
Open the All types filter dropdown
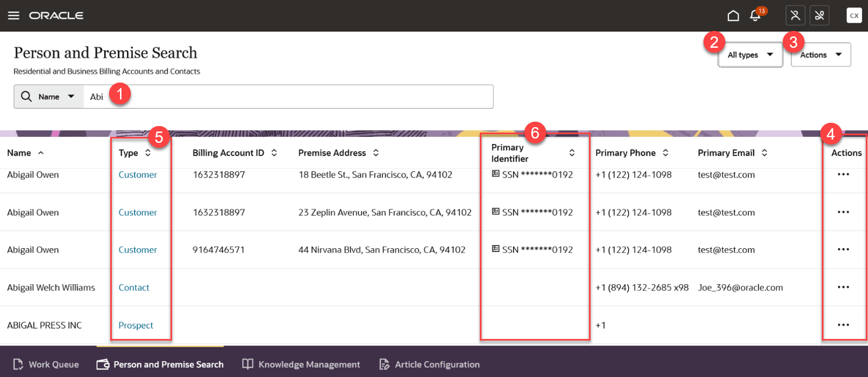750,55
